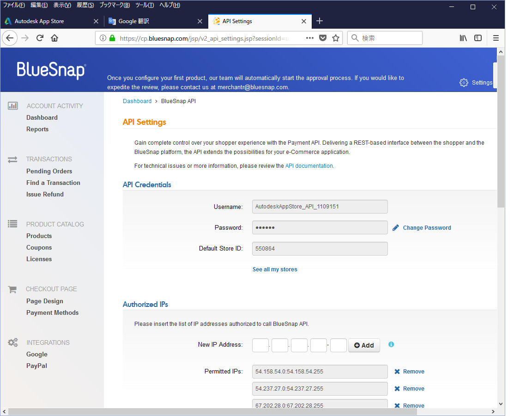This screenshot has width=532, height=416.
Task: Open Pending Orders in the sidebar
Action: [x=49, y=171]
